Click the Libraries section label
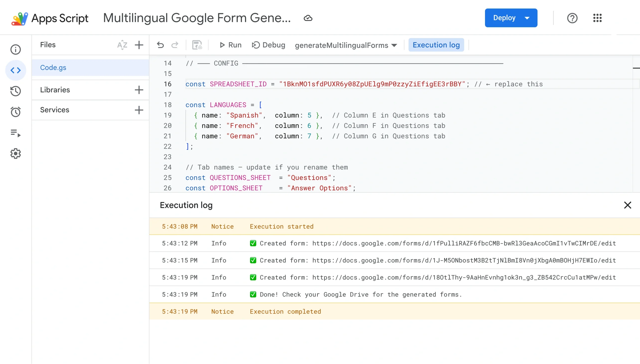Screen dimensions: 640x364 coord(55,90)
